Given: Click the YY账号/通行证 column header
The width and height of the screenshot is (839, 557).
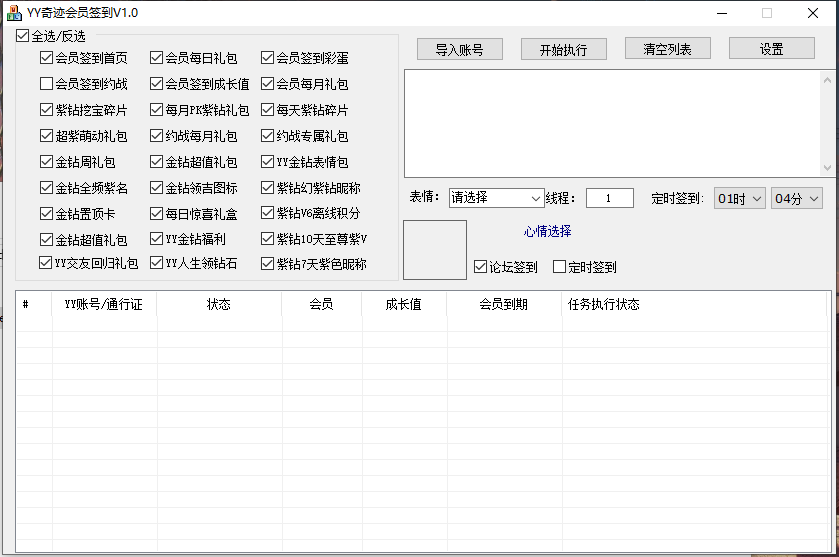Looking at the screenshot, I should (x=104, y=304).
